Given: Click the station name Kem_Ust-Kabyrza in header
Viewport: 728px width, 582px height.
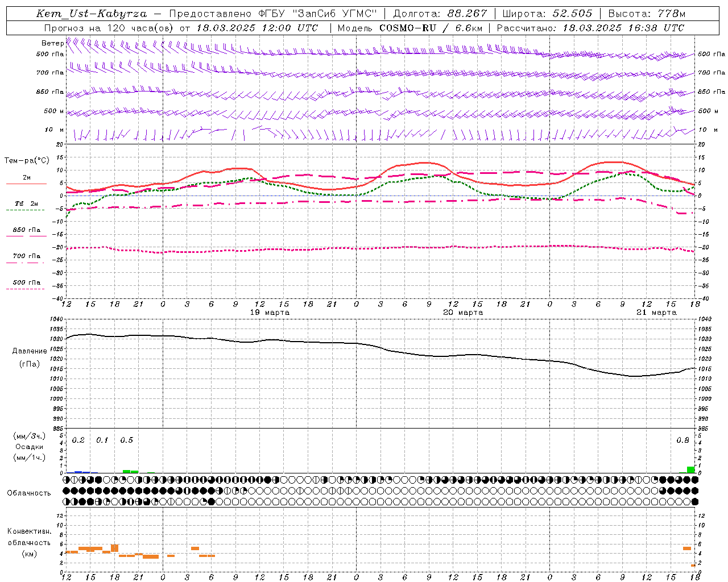Looking at the screenshot, I should pyautogui.click(x=92, y=14).
